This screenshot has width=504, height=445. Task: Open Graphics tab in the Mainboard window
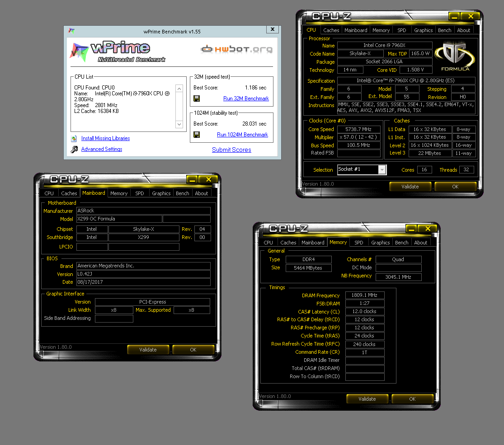pyautogui.click(x=161, y=193)
